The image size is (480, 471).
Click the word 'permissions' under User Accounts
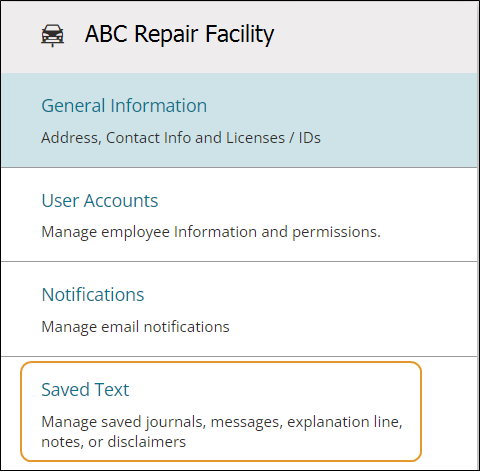(336, 233)
